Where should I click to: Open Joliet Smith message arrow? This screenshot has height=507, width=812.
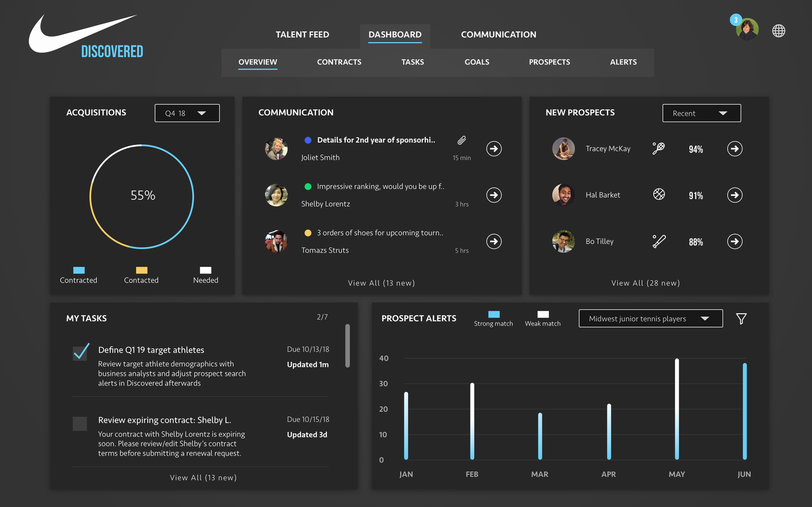point(494,149)
